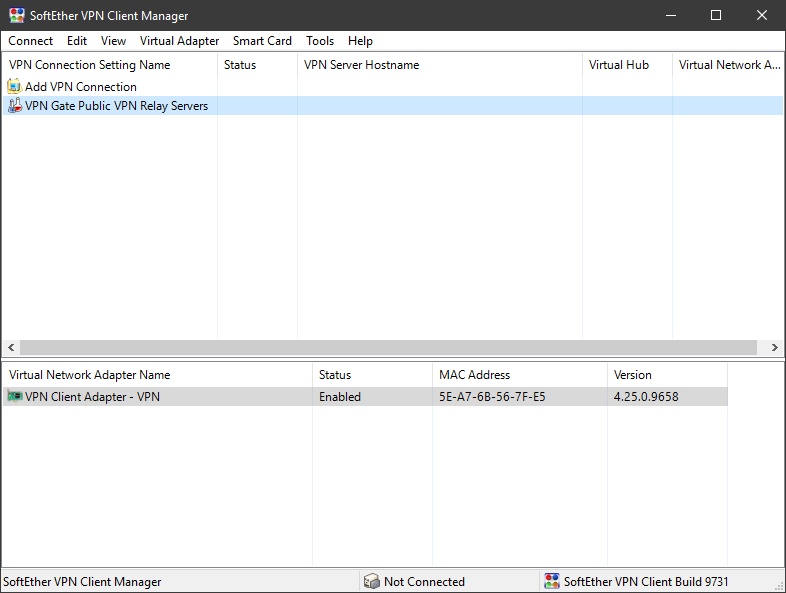Open the Connect menu

pos(31,41)
